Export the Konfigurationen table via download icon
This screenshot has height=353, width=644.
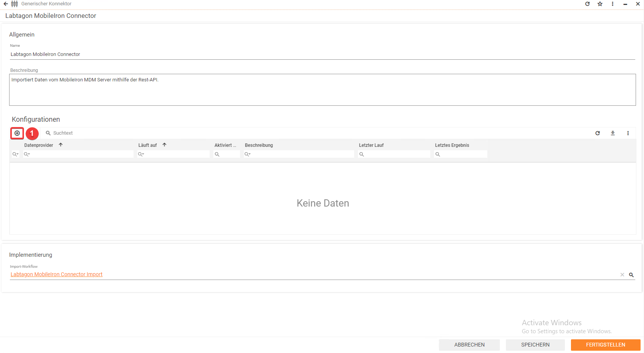point(613,133)
